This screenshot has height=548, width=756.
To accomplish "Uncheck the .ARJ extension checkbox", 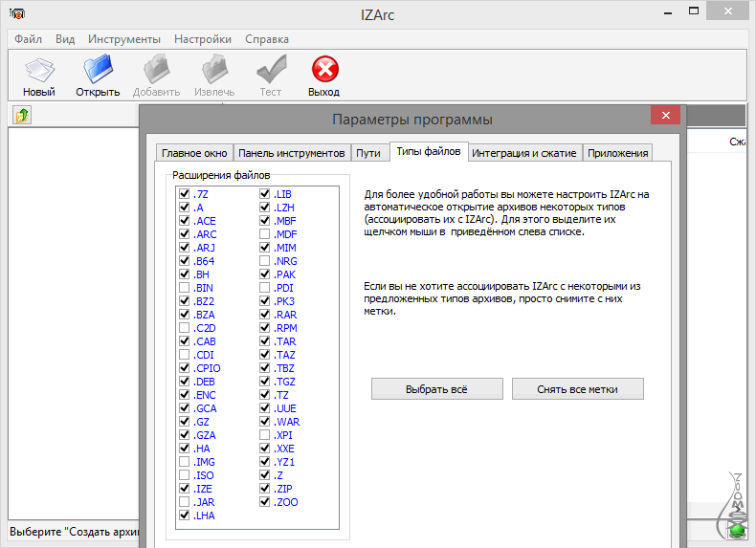I will click(184, 248).
